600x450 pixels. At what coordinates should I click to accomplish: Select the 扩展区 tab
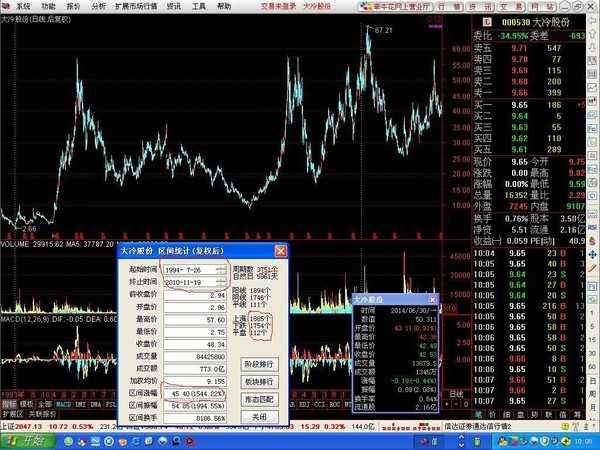tap(13, 414)
